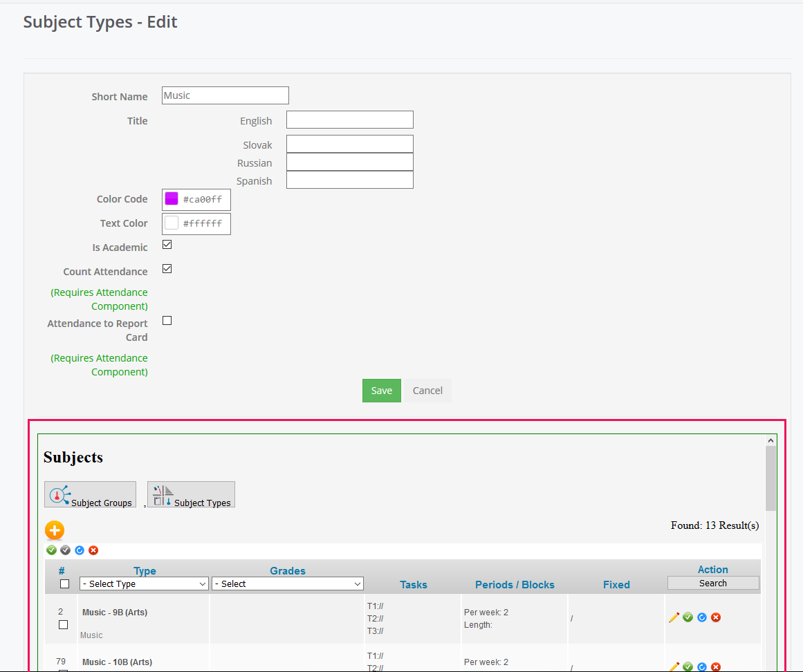This screenshot has width=803, height=672.
Task: Click the Per week: 2 text in 9B row
Action: point(486,612)
